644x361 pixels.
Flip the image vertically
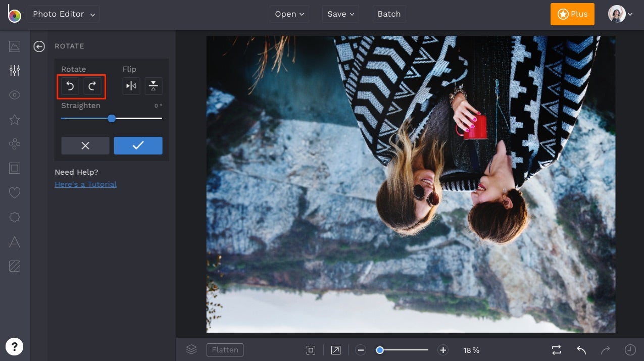[x=153, y=86]
